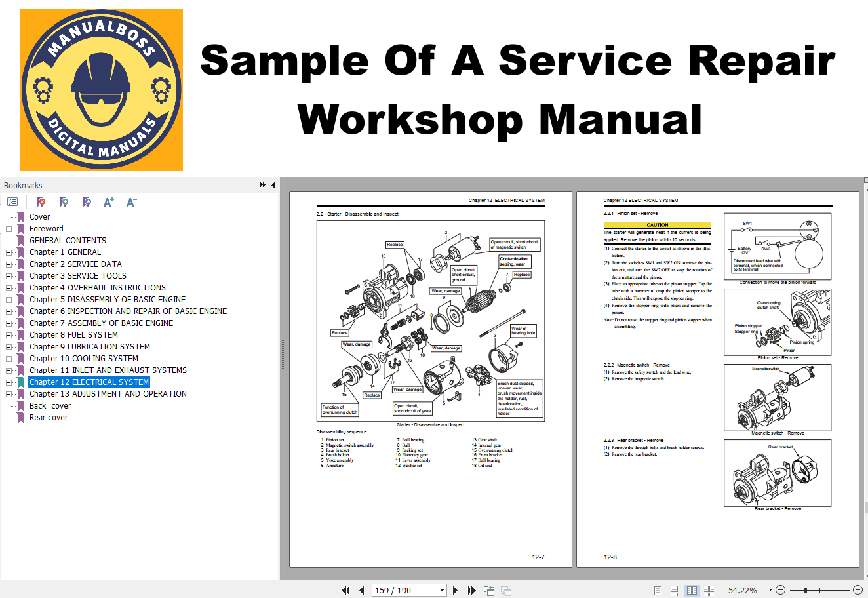The height and width of the screenshot is (598, 868).
Task: Go to the next page arrow
Action: [456, 590]
